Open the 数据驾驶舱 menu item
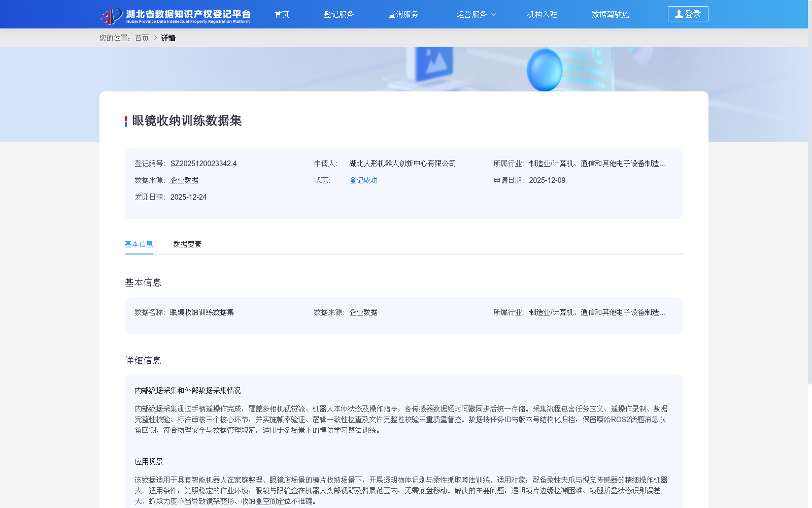The width and height of the screenshot is (812, 508). [x=610, y=14]
